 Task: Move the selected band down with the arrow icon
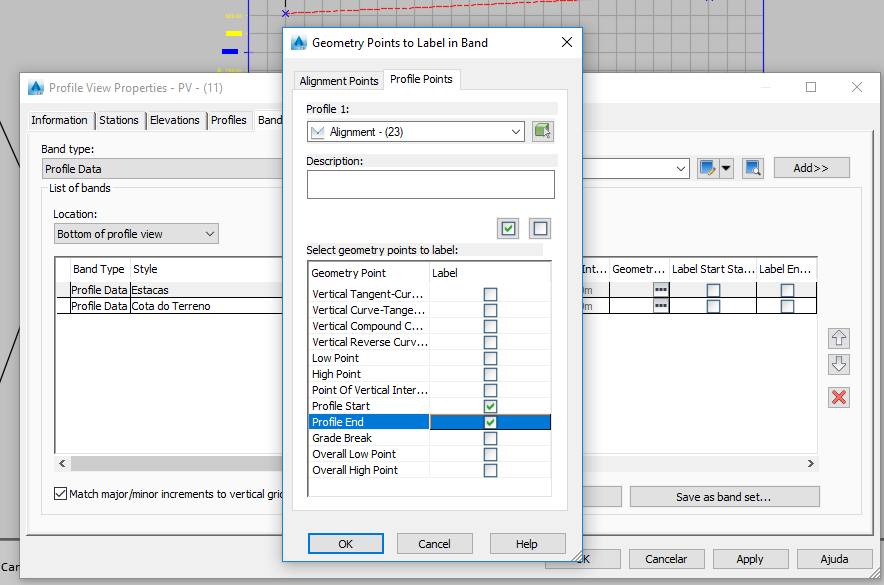[x=838, y=363]
